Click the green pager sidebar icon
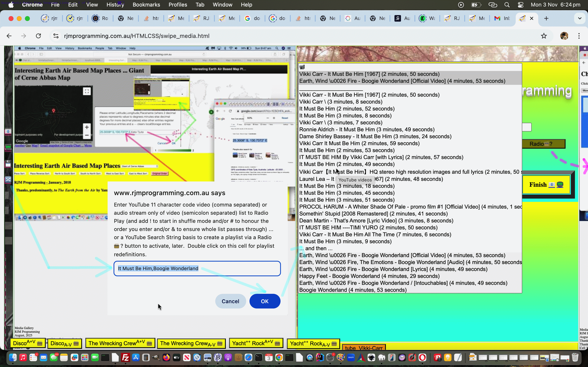 pyautogui.click(x=8, y=147)
